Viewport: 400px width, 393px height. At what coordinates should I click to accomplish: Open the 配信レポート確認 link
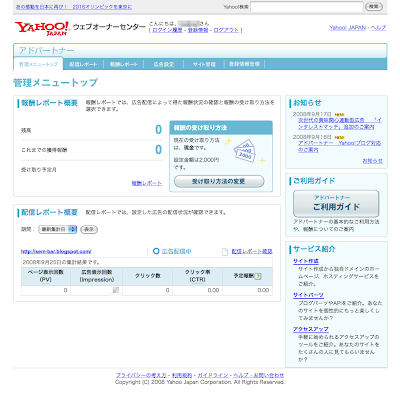pyautogui.click(x=252, y=251)
